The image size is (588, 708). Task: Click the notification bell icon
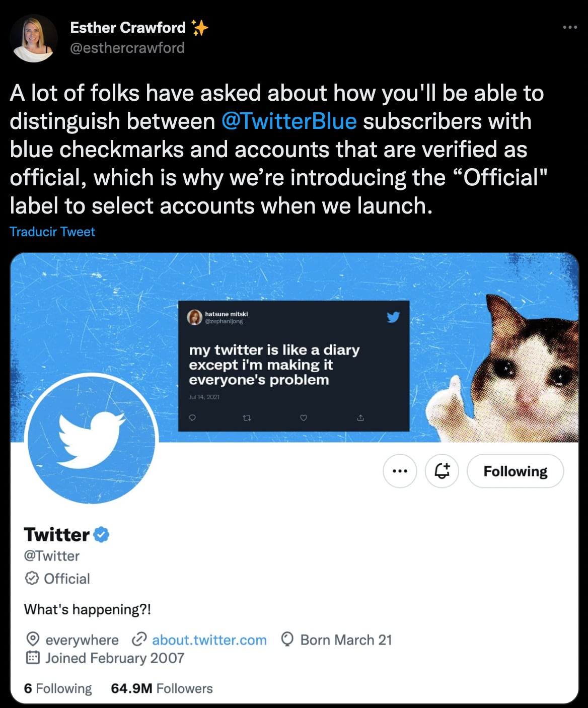point(442,471)
